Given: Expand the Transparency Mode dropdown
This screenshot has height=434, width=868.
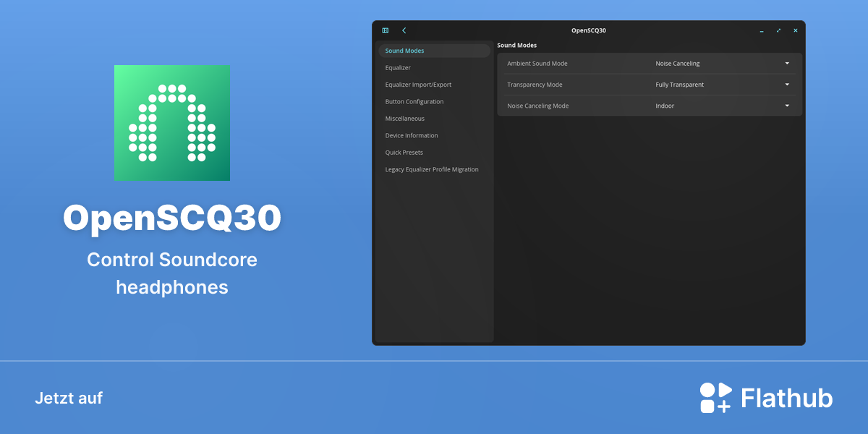Looking at the screenshot, I should tap(787, 85).
